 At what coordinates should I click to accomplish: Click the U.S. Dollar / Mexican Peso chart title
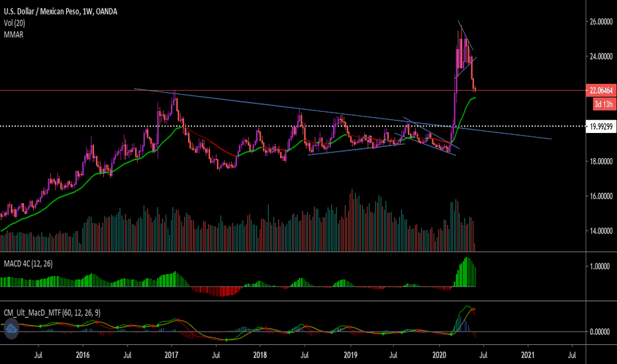pyautogui.click(x=61, y=11)
